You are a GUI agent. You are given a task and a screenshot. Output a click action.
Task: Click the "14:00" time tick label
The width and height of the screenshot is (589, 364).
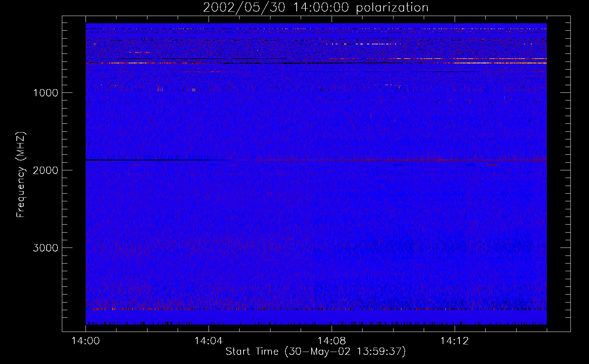coord(86,341)
